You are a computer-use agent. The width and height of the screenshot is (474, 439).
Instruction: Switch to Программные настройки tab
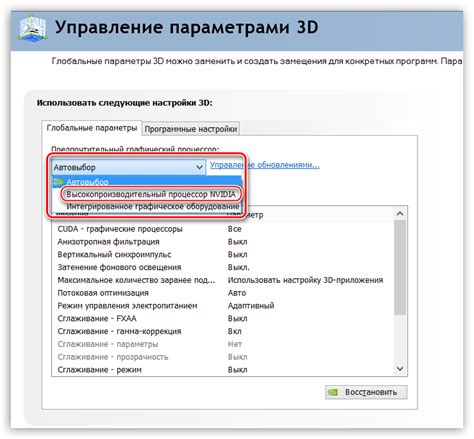(x=191, y=129)
